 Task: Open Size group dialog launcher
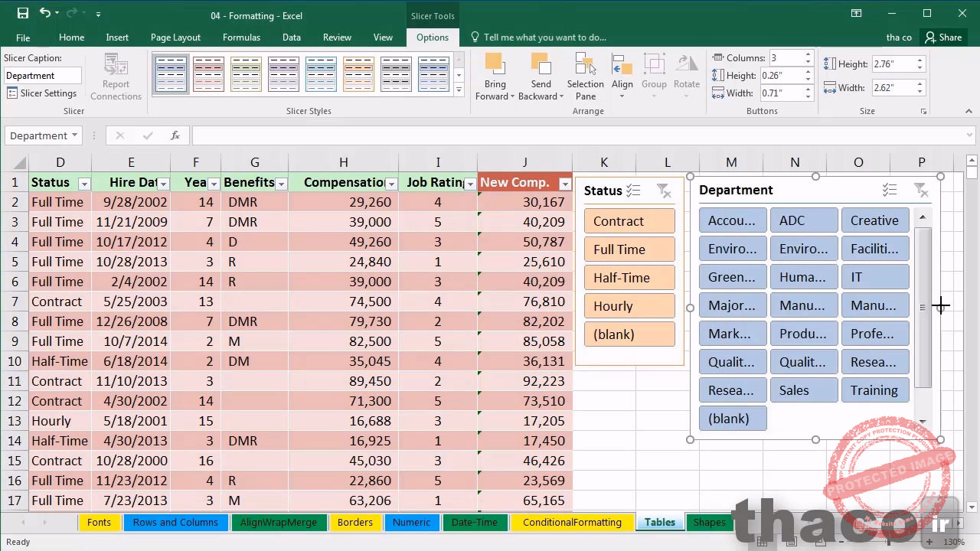pyautogui.click(x=923, y=112)
